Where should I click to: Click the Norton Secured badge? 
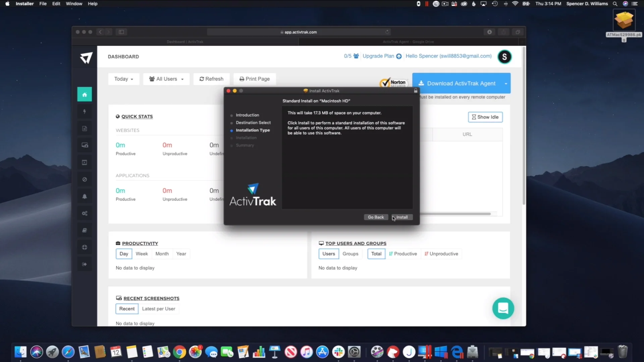click(394, 82)
